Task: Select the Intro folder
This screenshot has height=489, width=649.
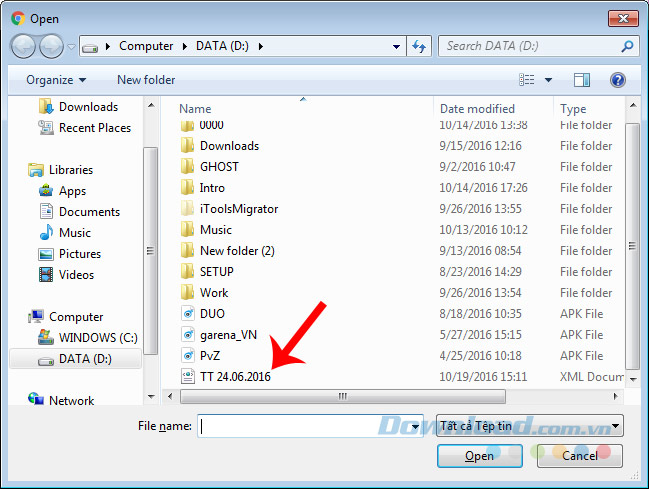Action: point(212,188)
